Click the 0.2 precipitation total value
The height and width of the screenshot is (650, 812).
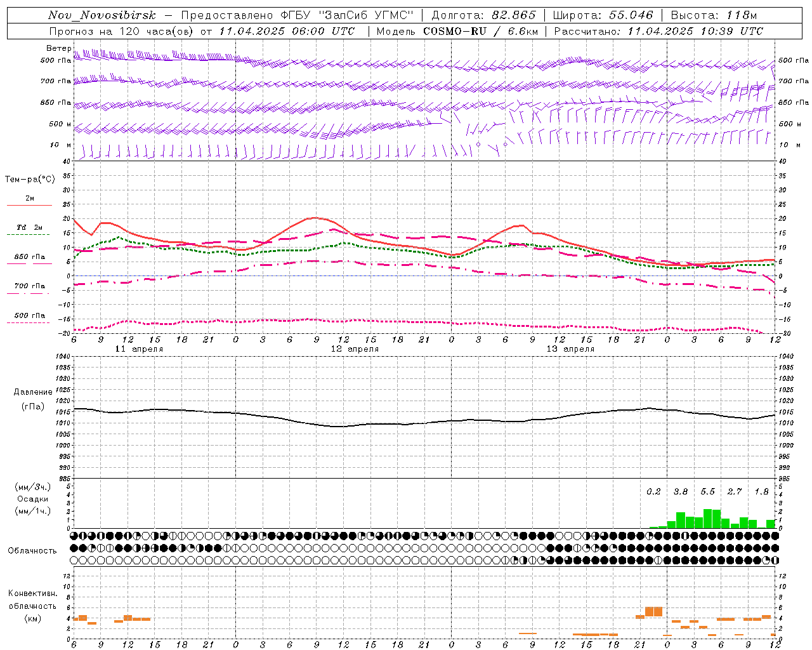point(653,492)
